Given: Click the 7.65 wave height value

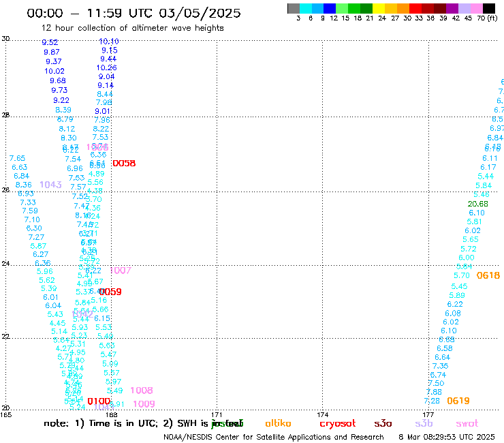Looking at the screenshot, I should (17, 158).
